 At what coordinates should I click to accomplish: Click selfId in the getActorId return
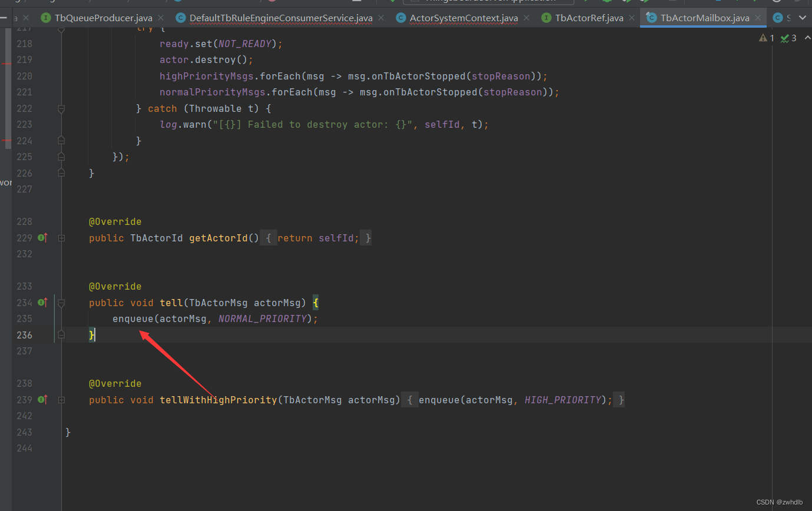336,238
